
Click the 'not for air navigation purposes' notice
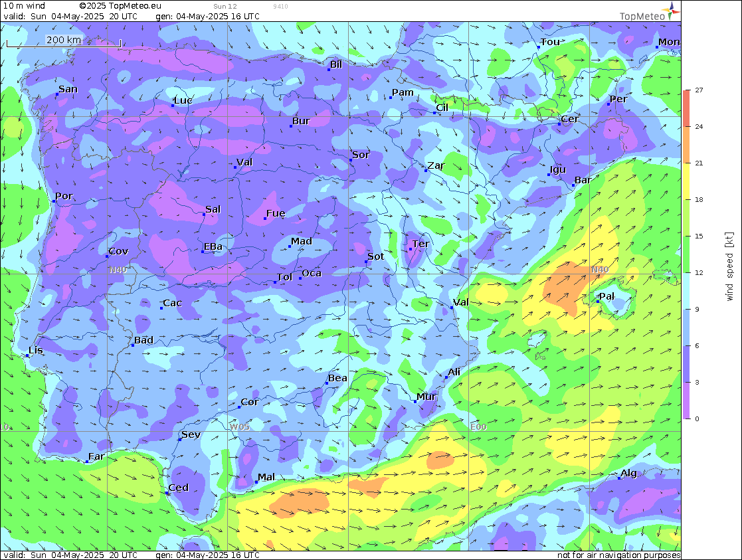[619, 555]
